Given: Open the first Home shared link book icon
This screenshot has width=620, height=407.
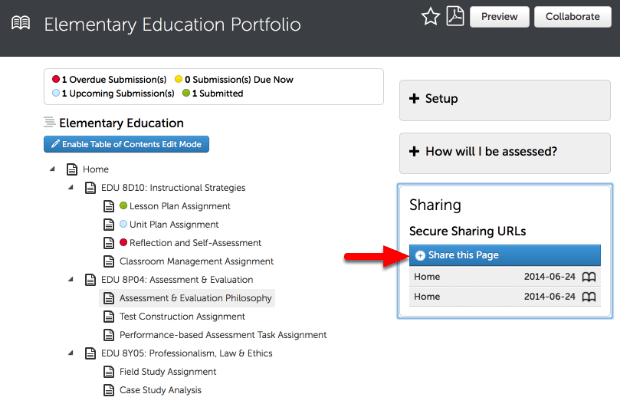Looking at the screenshot, I should pyautogui.click(x=589, y=277).
